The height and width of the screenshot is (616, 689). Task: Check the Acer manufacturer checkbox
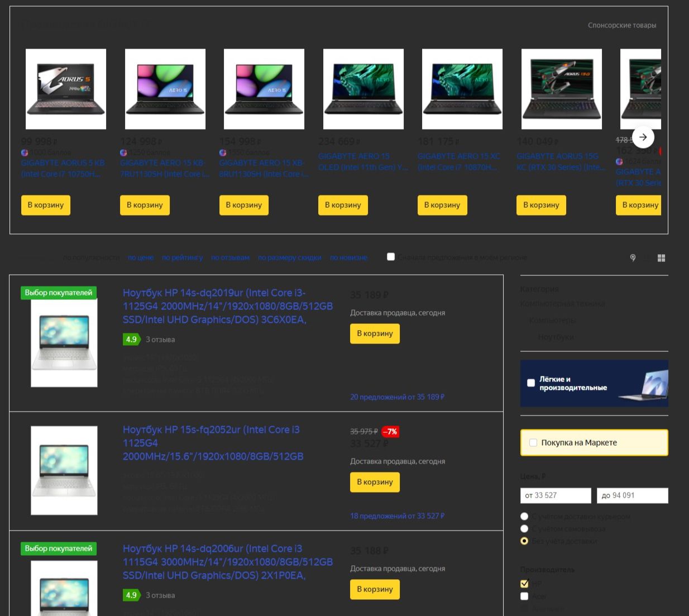pos(524,596)
